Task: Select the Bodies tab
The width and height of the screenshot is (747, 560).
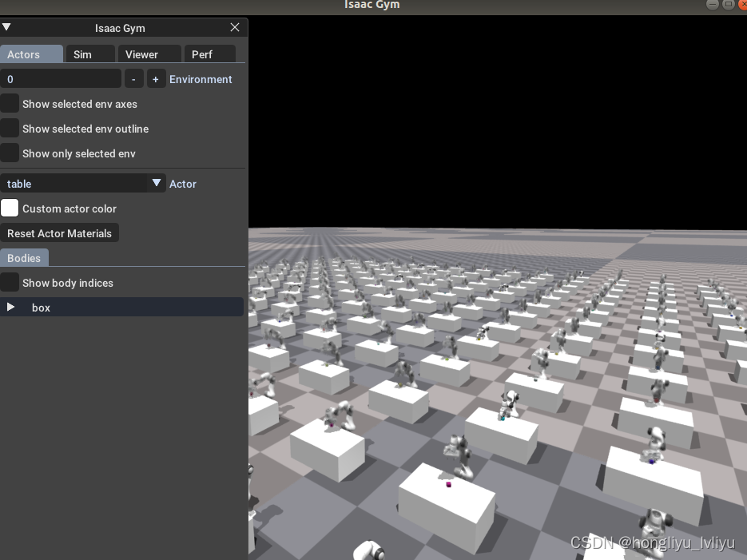Action: 24,257
